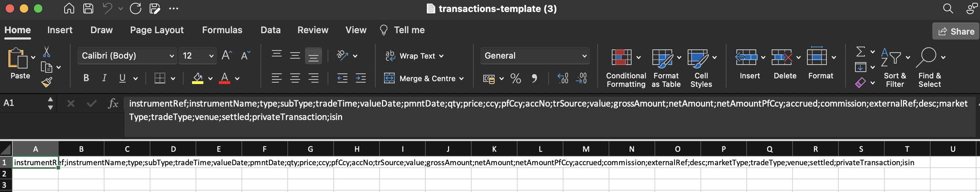Click the Percent style icon
This screenshot has width=980, height=192.
[515, 79]
